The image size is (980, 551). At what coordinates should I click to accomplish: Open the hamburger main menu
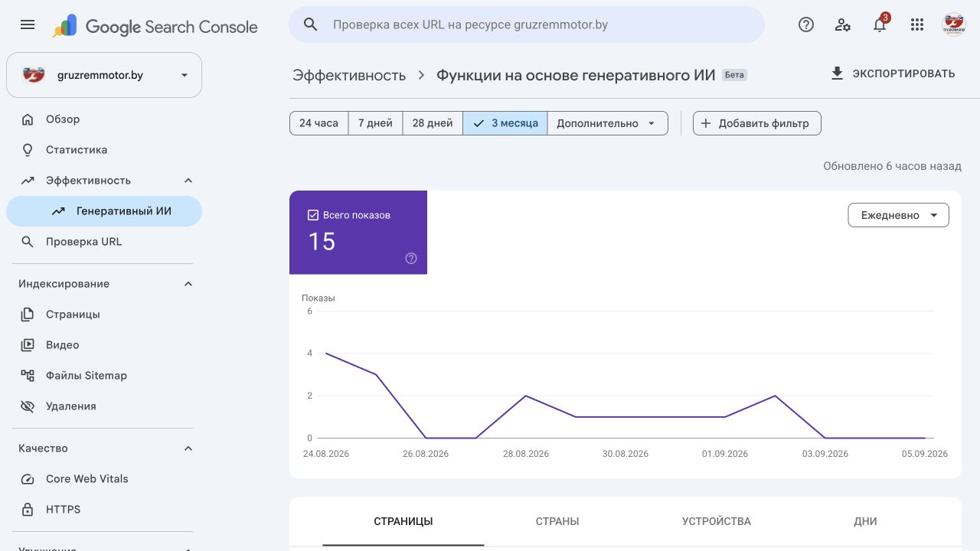point(28,24)
